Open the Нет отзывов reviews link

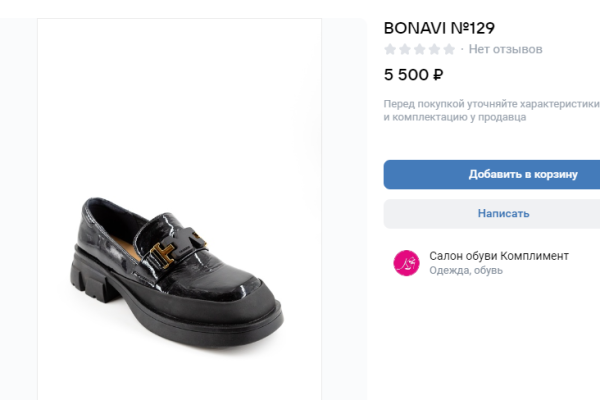(x=505, y=49)
